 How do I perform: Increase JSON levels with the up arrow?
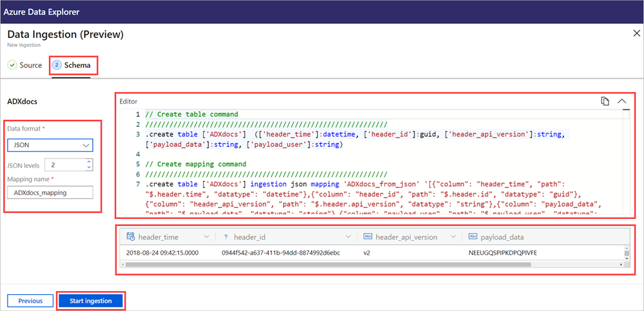click(x=89, y=162)
